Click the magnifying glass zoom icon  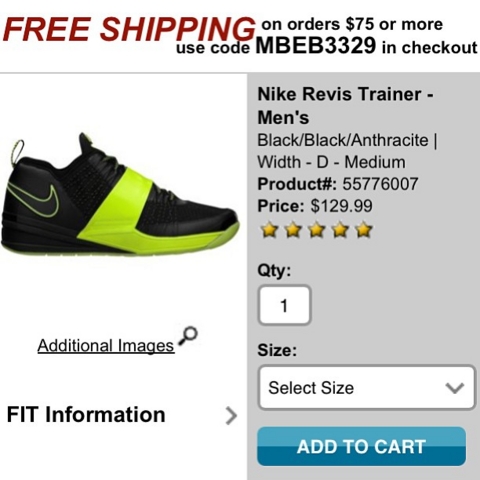tap(188, 336)
